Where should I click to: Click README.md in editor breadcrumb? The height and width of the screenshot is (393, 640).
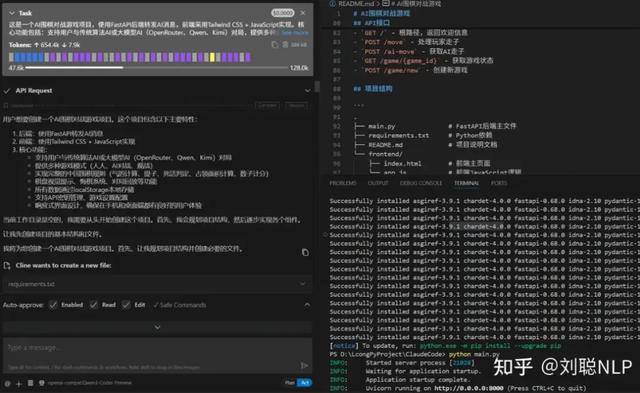356,4
